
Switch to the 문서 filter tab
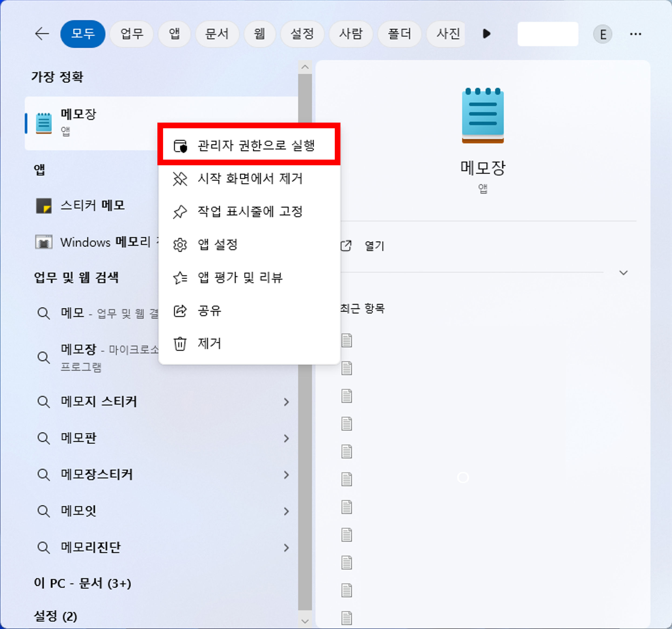[217, 34]
